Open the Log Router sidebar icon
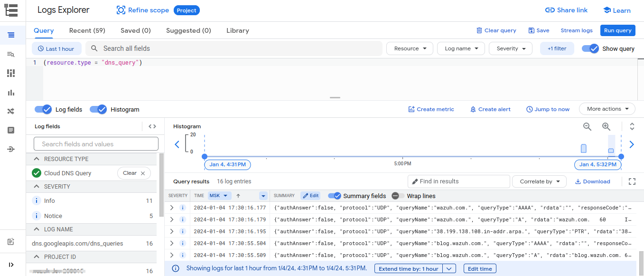Viewport: 644px width, 276px height. [x=11, y=111]
